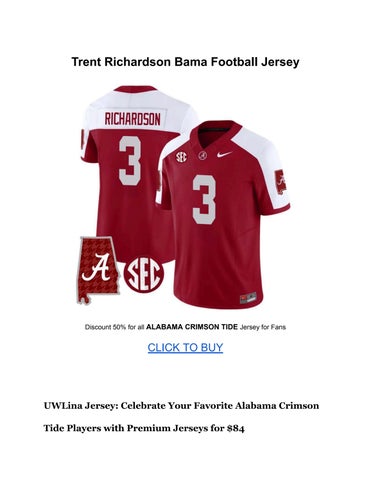Click the RICHARDSON nameplate on back jersey
The width and height of the screenshot is (371, 480).
pos(132,119)
